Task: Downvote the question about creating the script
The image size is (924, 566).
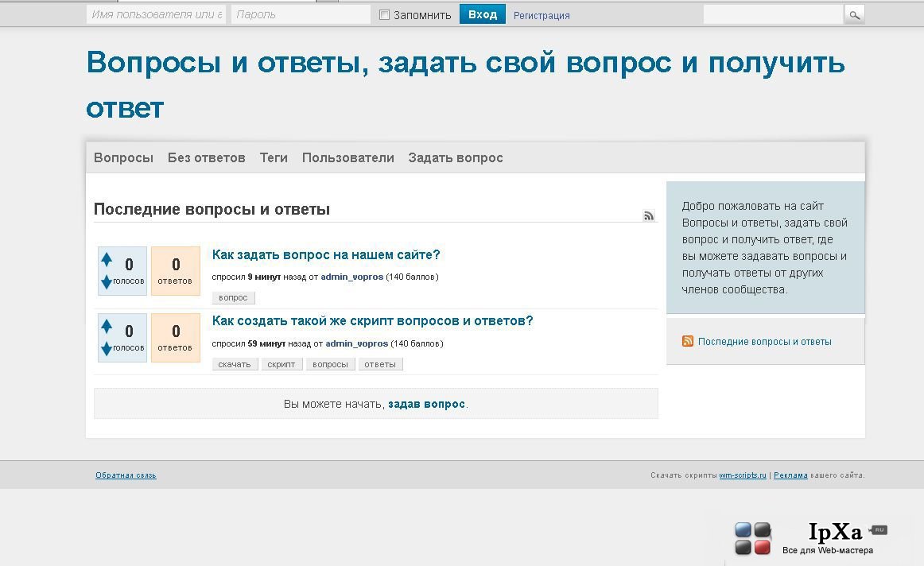Action: (107, 349)
